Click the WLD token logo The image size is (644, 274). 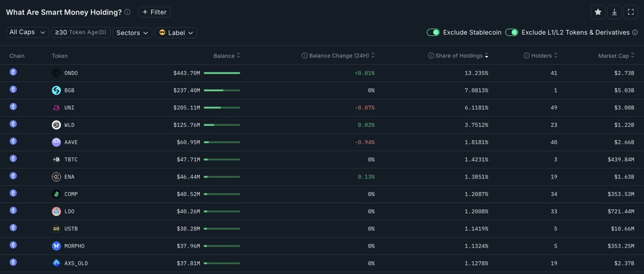pyautogui.click(x=56, y=125)
